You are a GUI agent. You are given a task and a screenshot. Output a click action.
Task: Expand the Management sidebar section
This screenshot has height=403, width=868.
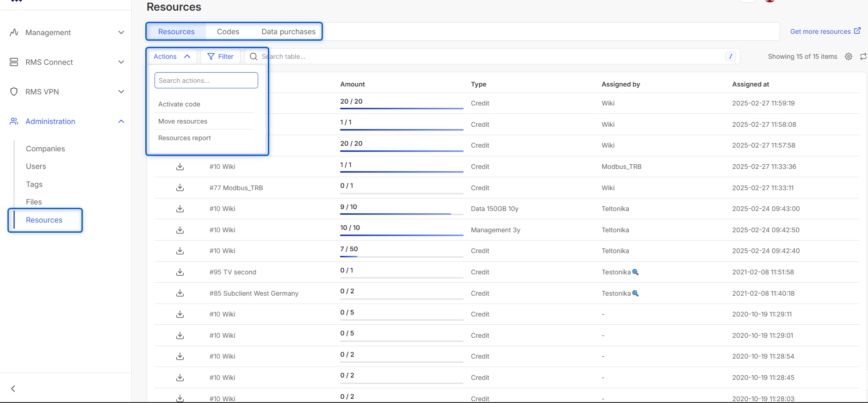[x=67, y=32]
